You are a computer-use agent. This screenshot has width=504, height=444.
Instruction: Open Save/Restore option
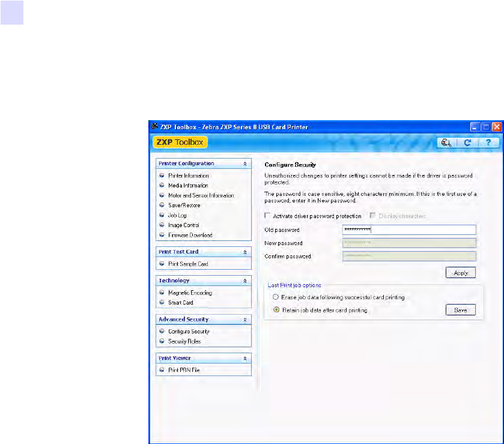pyautogui.click(x=184, y=205)
